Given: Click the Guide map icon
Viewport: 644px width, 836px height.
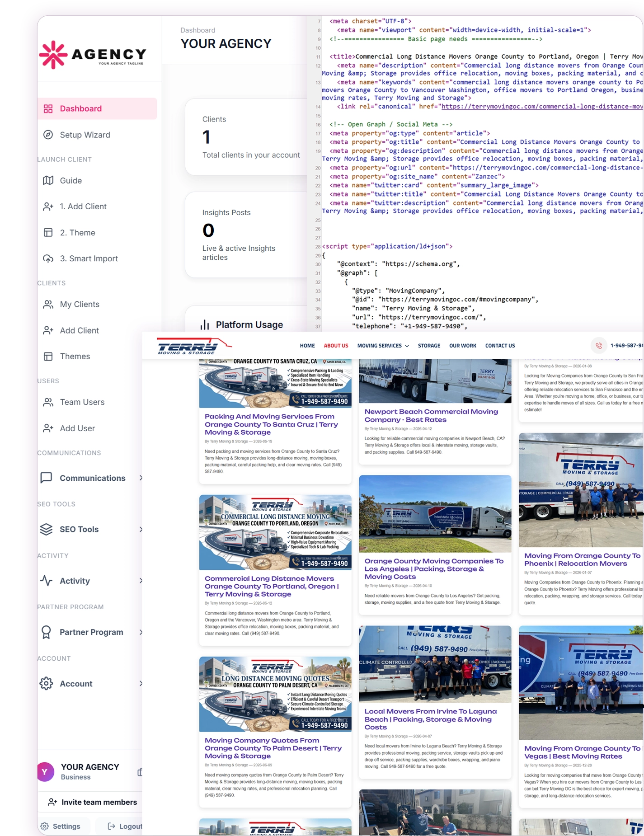Looking at the screenshot, I should tap(48, 180).
